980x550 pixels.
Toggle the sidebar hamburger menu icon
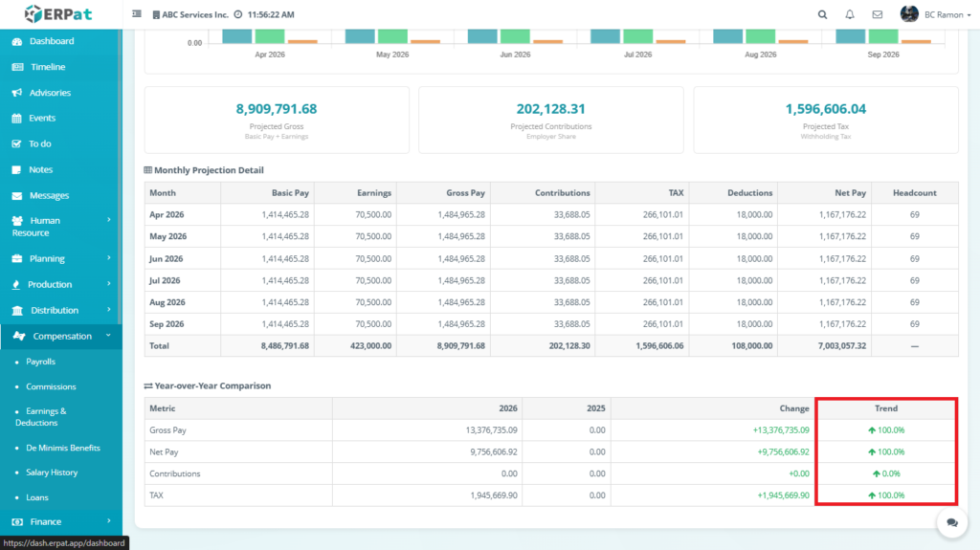click(x=137, y=14)
